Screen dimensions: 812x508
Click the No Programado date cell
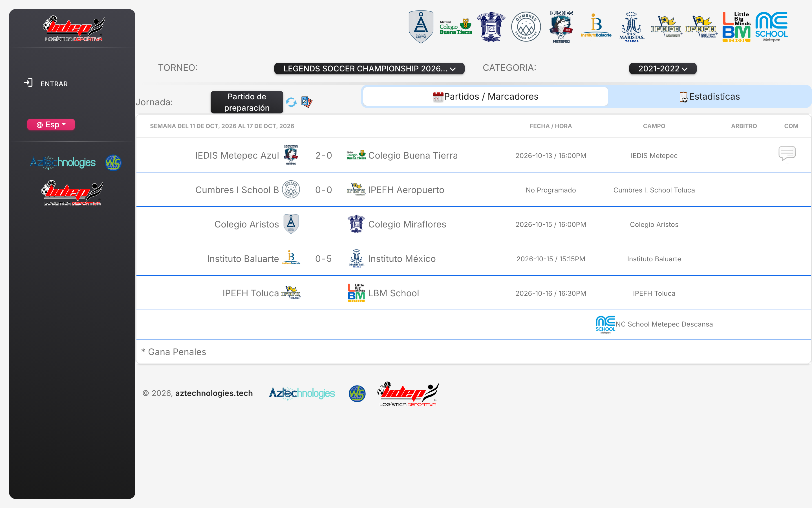tap(551, 190)
